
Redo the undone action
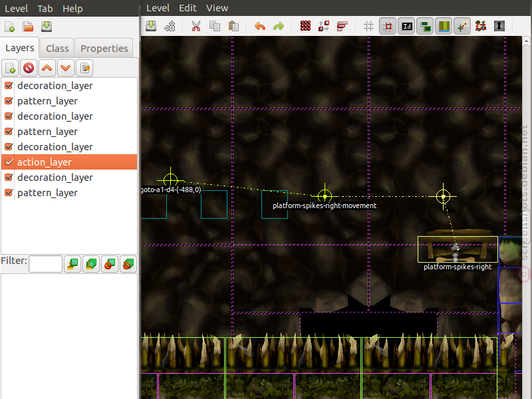pos(279,26)
